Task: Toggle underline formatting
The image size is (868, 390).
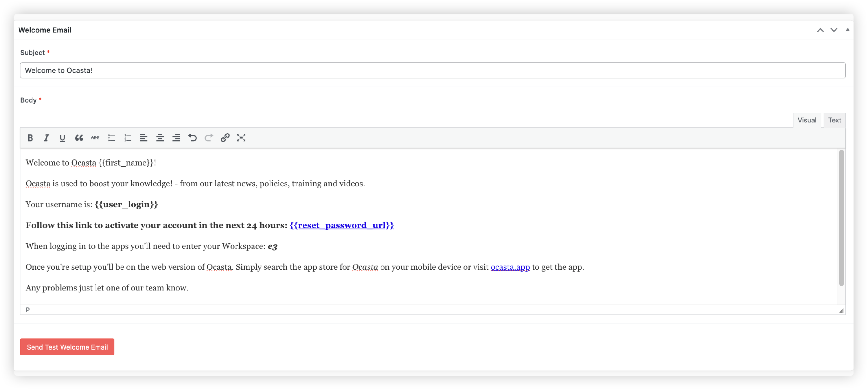Action: point(62,137)
